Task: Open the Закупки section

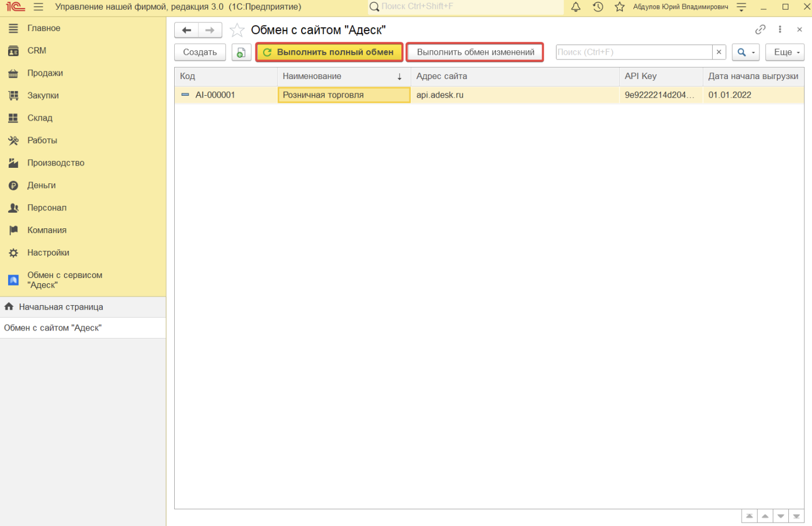Action: 83,96
